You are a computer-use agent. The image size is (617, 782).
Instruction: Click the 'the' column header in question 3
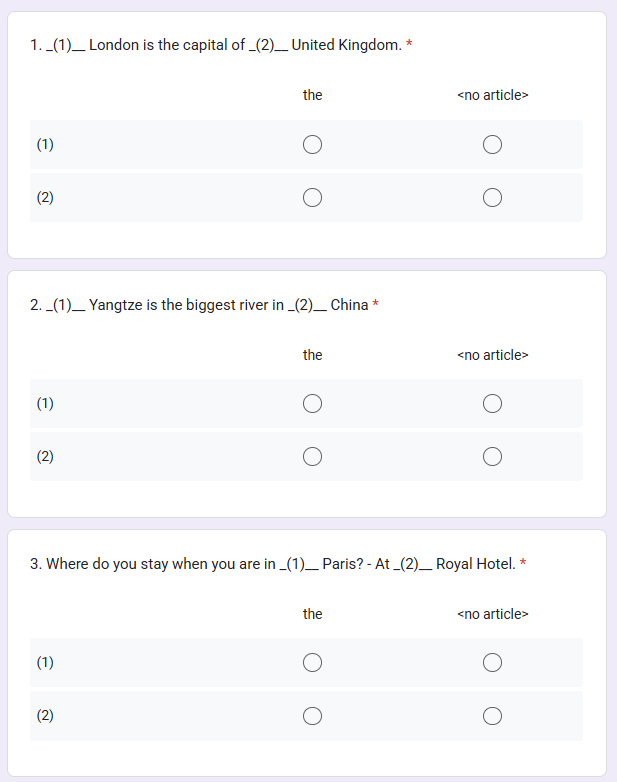312,614
